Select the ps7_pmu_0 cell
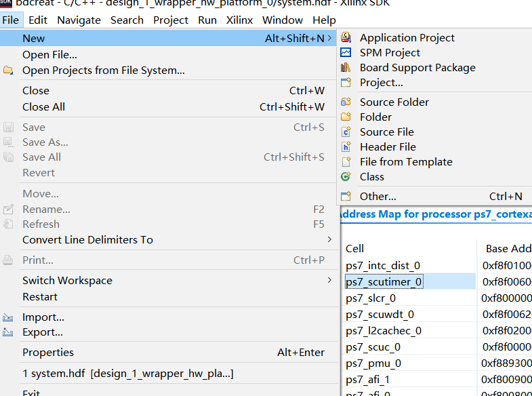 pyautogui.click(x=373, y=363)
